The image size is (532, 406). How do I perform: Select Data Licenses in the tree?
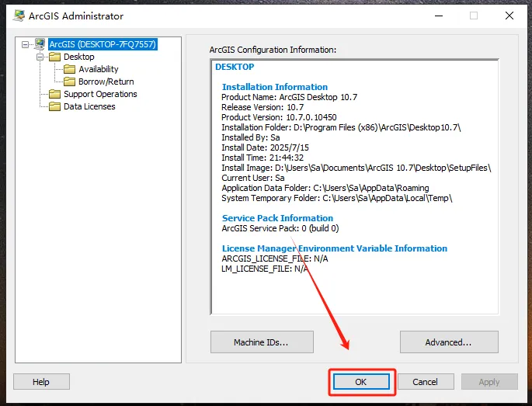[x=89, y=106]
